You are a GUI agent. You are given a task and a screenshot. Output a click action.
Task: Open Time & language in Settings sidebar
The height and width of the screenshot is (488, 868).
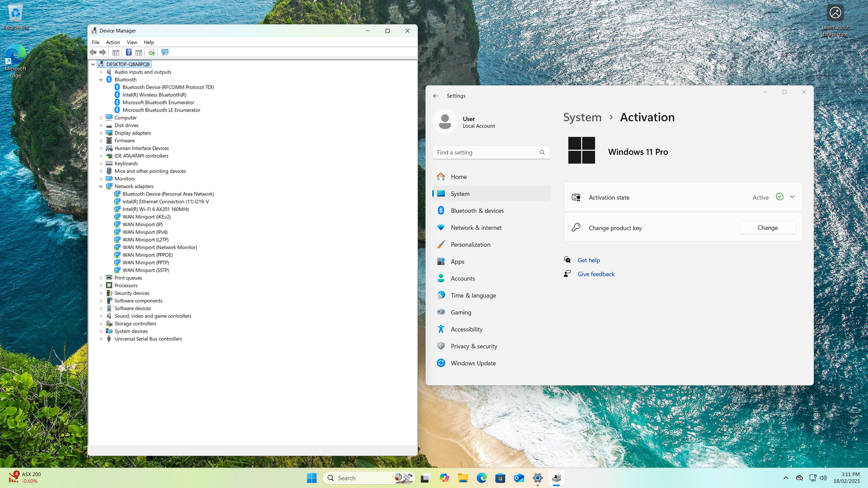[x=492, y=296]
